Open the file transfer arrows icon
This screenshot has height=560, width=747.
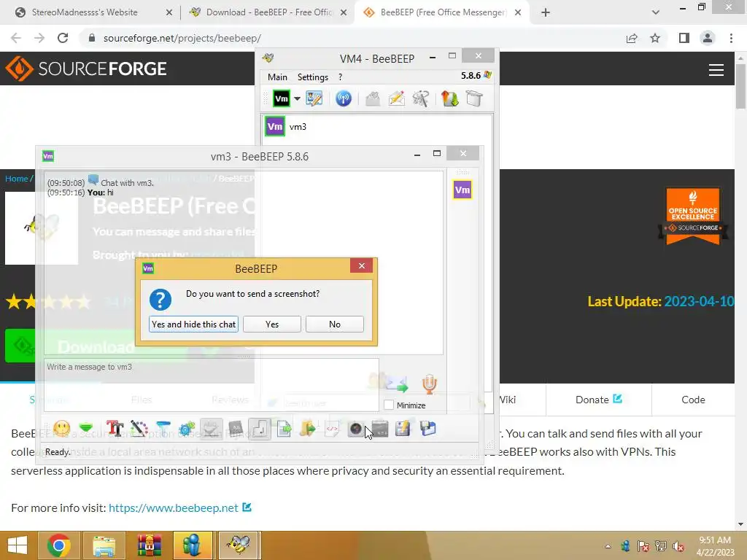449,99
